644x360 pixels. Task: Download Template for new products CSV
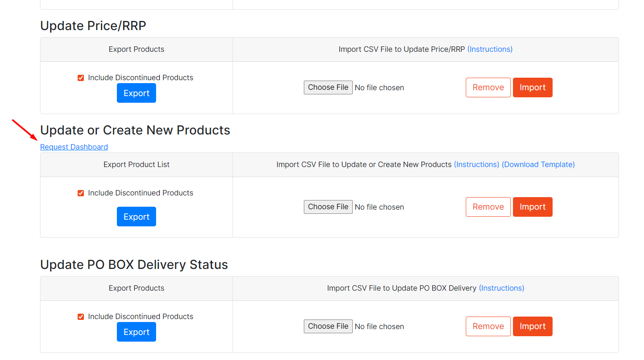(x=538, y=165)
